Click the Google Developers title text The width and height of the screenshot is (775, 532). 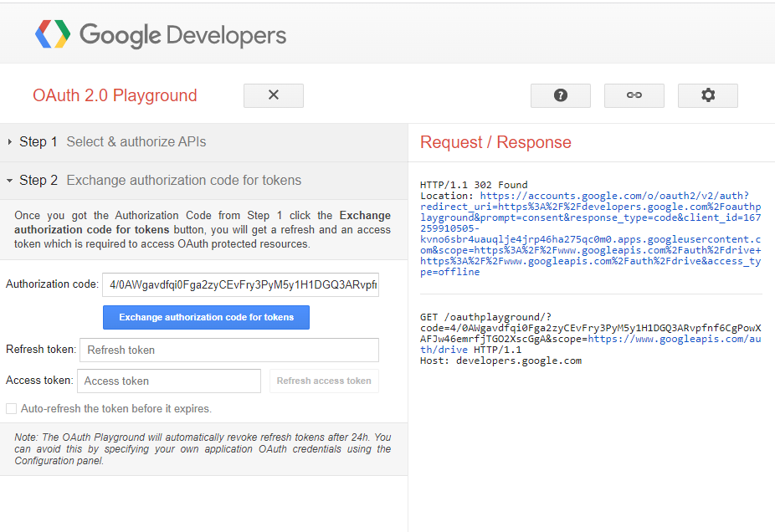pos(182,35)
